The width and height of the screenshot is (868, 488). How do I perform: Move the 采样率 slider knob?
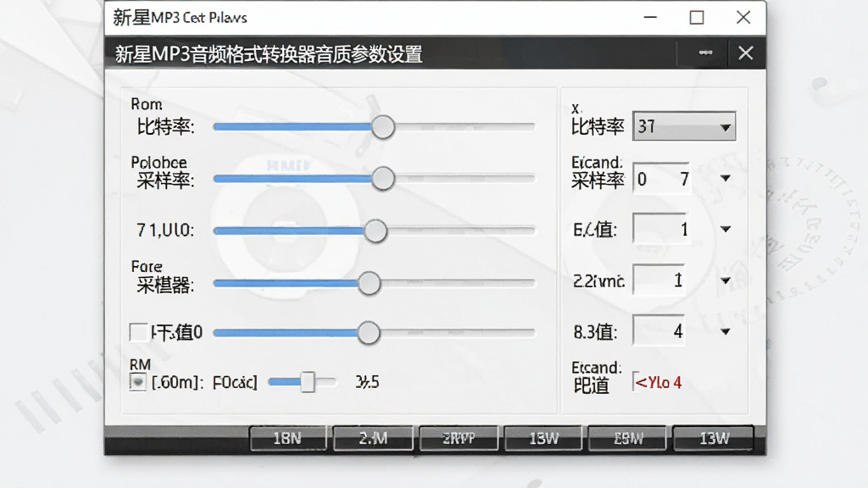(382, 179)
